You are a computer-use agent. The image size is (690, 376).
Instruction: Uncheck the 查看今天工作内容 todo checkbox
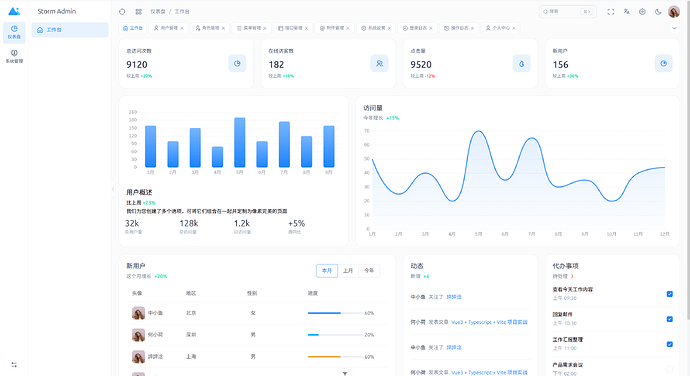670,294
